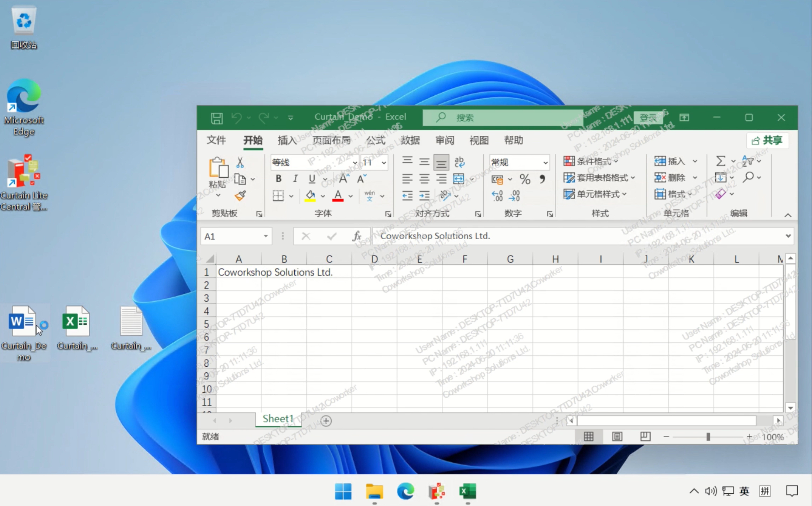812x506 pixels.
Task: Decrease decimal places
Action: click(514, 196)
